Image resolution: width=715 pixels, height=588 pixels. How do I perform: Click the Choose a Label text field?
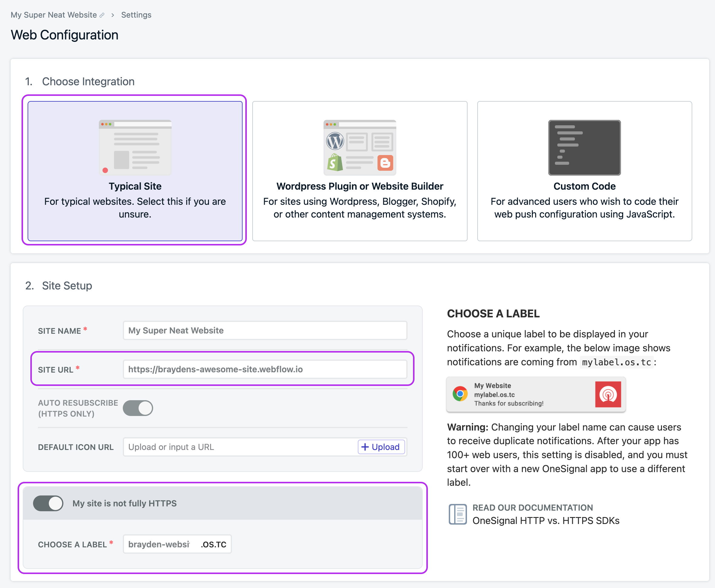click(160, 544)
